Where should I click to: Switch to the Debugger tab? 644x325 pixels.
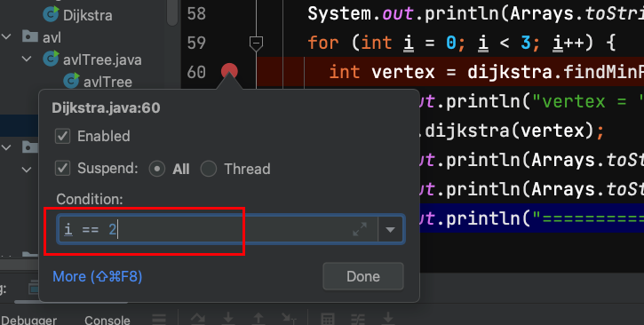coord(28,320)
